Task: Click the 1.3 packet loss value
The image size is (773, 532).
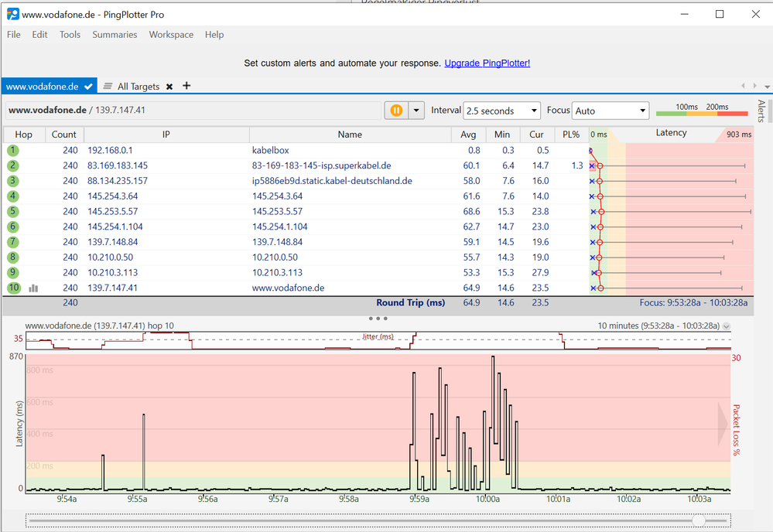Action: [577, 165]
